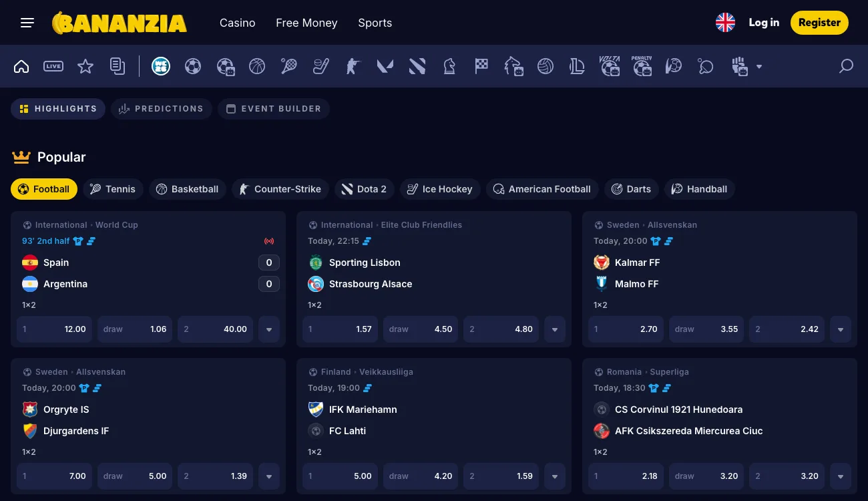Open the Sports menu item
This screenshot has height=501, width=868.
(375, 23)
